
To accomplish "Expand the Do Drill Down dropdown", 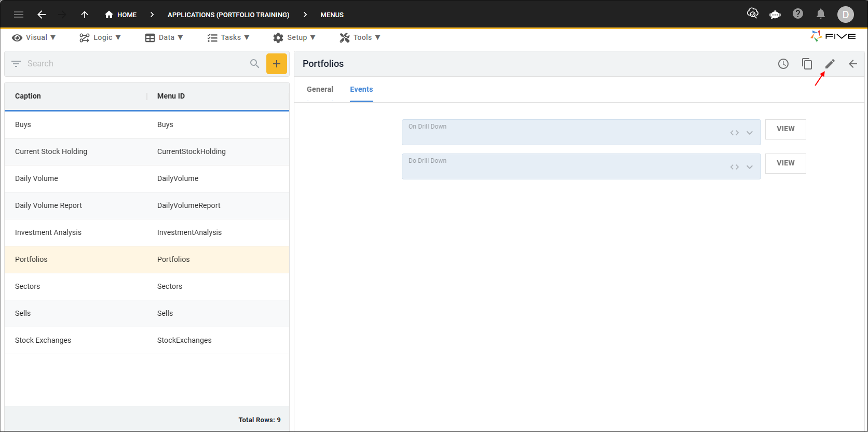I will tap(750, 167).
